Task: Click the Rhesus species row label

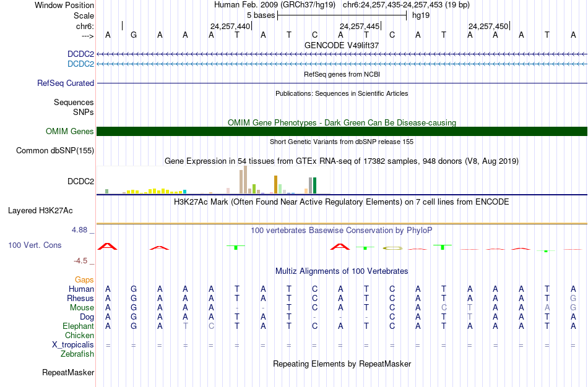Action: [x=80, y=298]
